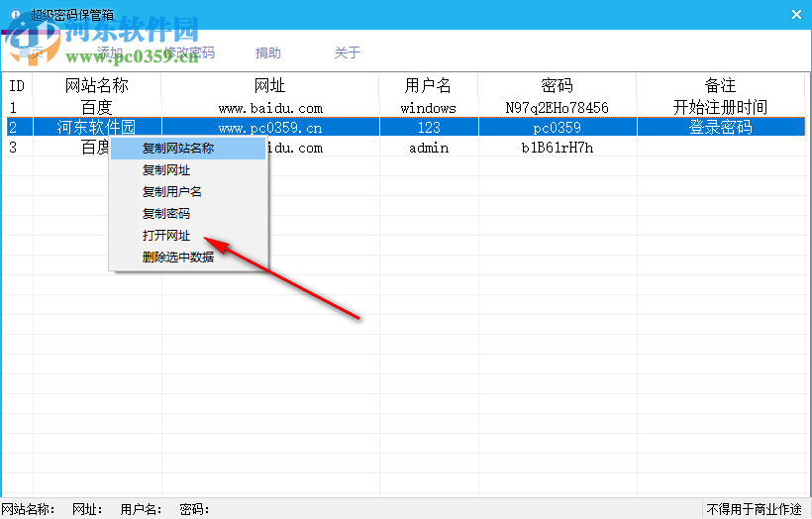Select www.baidu.com cell in row 1
The image size is (812, 519).
(270, 108)
